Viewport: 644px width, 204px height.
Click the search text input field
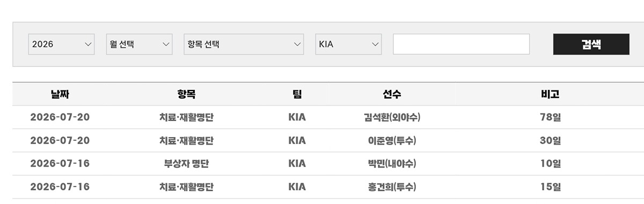tap(461, 44)
